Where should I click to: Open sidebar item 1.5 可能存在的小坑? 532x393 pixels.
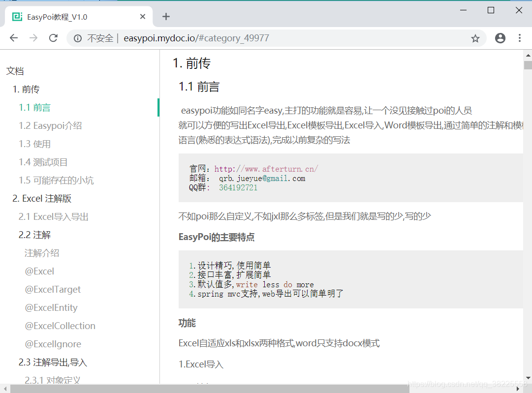click(x=56, y=181)
